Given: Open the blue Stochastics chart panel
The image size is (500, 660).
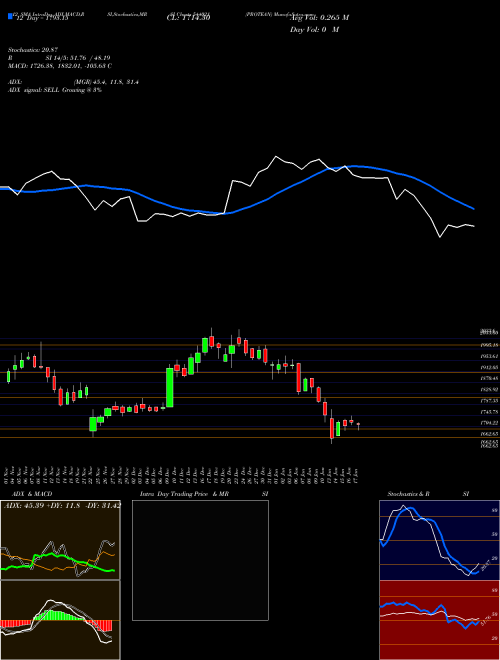Looking at the screenshot, I should click(439, 540).
